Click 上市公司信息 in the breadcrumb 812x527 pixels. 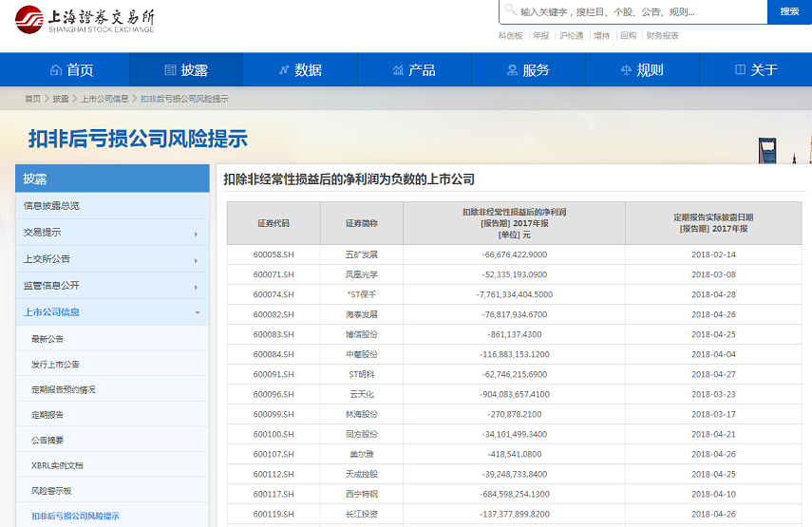(x=104, y=99)
